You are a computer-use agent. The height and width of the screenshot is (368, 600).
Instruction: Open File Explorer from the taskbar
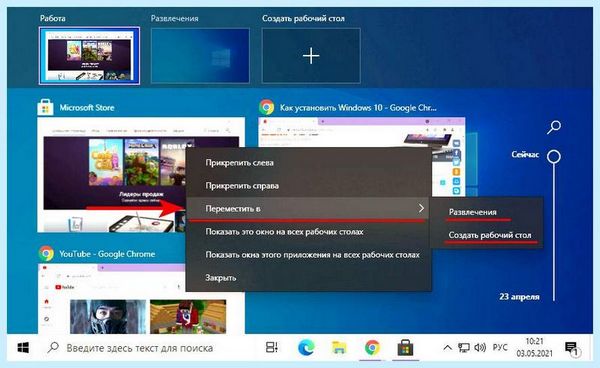(339, 348)
